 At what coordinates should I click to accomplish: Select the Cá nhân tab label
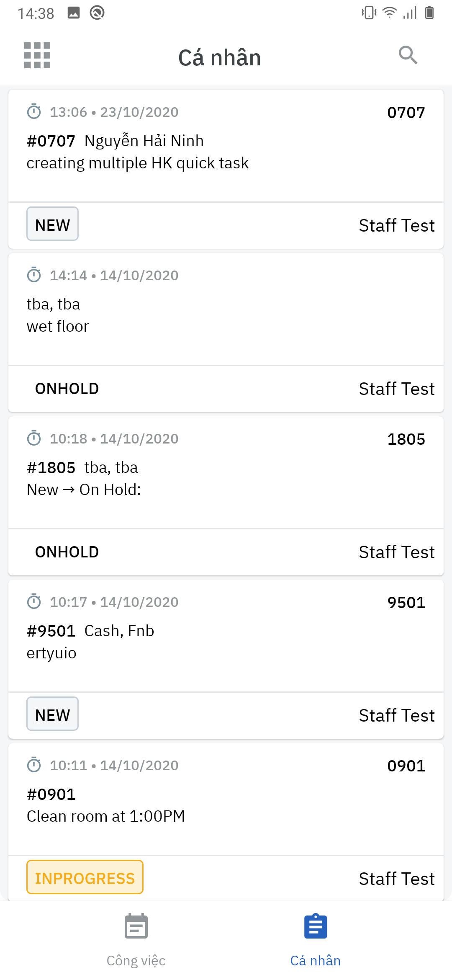pos(316,960)
